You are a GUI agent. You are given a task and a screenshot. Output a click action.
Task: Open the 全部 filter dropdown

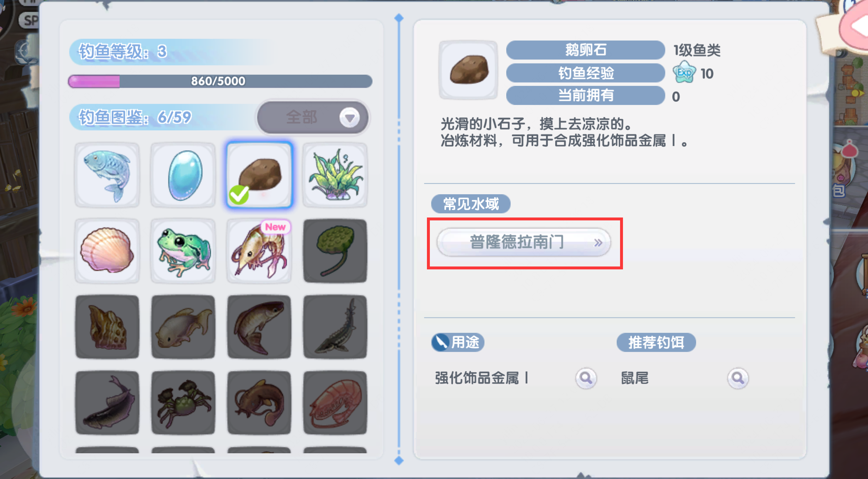pos(313,117)
